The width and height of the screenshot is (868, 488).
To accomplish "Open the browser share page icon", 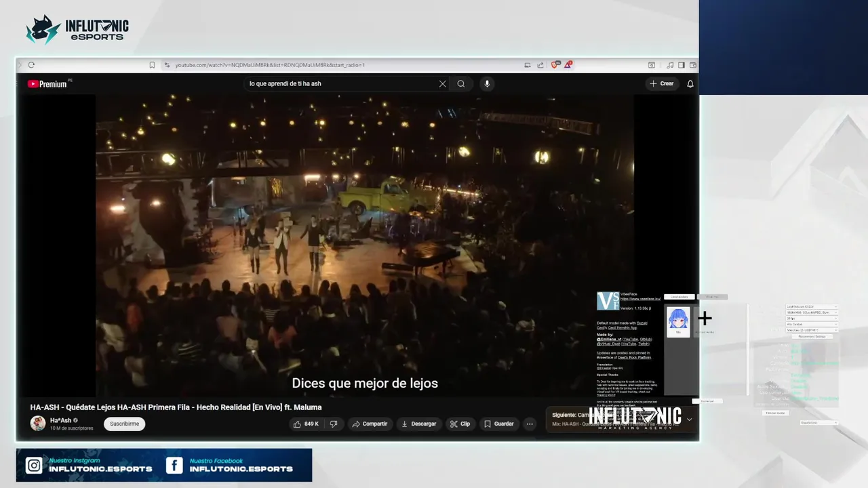I will coord(540,65).
